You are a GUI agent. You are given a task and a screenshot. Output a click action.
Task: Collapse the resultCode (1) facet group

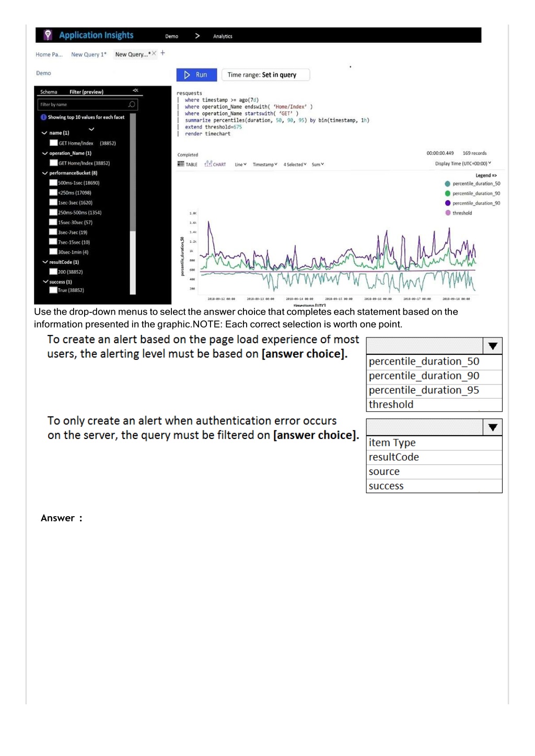(x=44, y=262)
